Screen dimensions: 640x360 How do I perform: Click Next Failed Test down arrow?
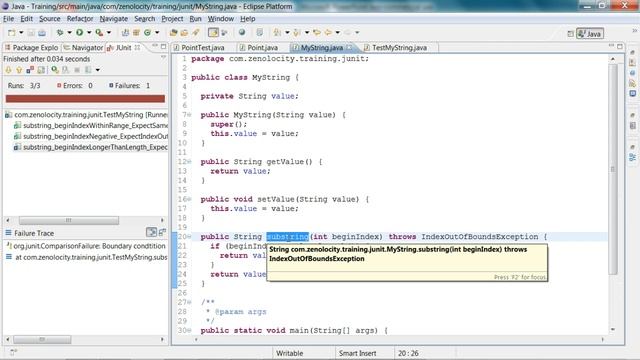(9, 70)
